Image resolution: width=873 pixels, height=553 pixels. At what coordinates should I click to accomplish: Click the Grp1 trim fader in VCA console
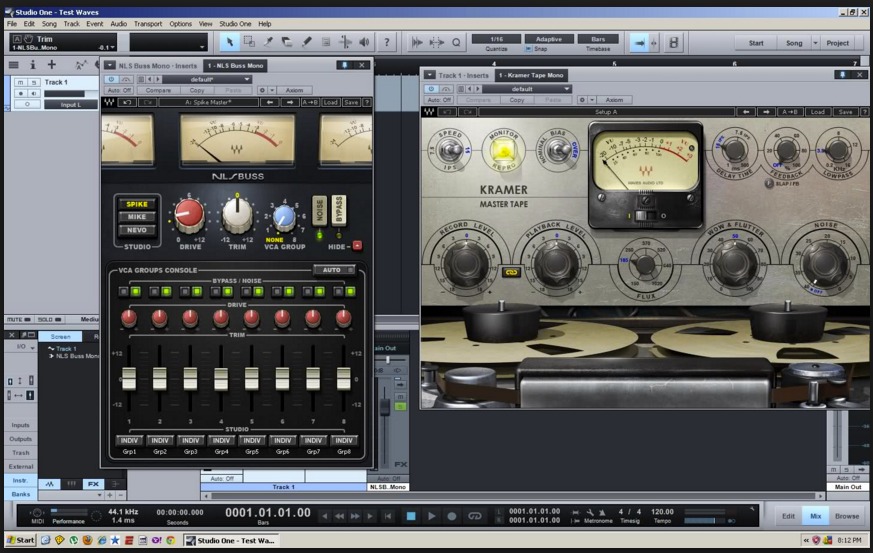point(129,378)
